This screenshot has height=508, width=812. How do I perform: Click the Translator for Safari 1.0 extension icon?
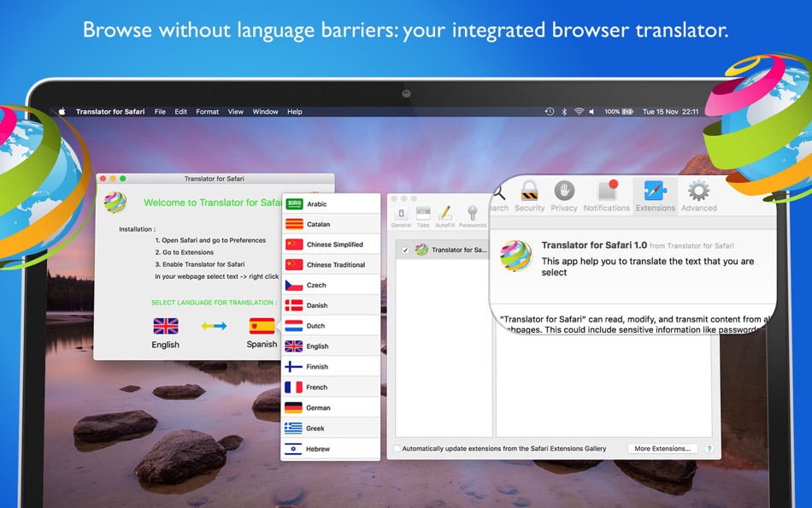click(x=515, y=256)
